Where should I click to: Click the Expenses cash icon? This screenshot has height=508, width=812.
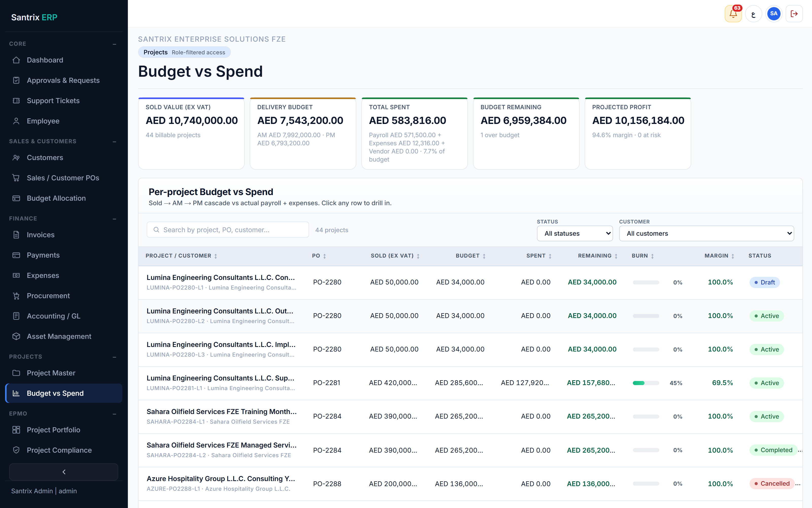(16, 276)
